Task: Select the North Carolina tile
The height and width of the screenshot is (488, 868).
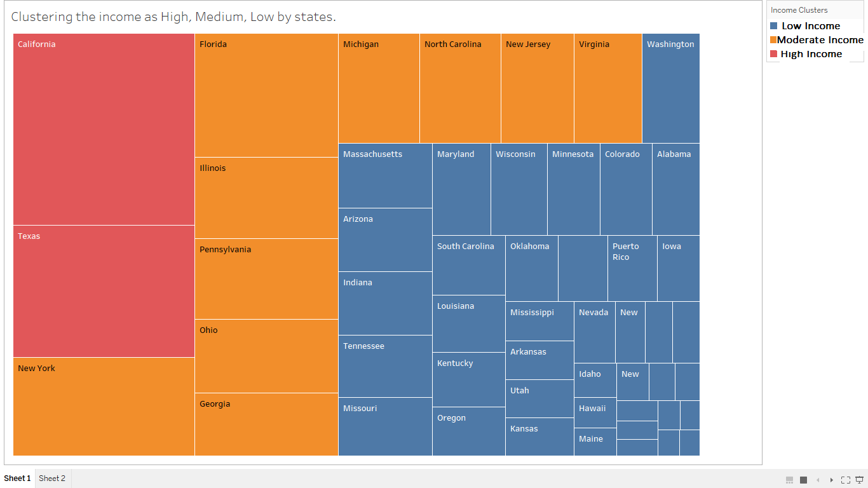Action: coord(460,88)
